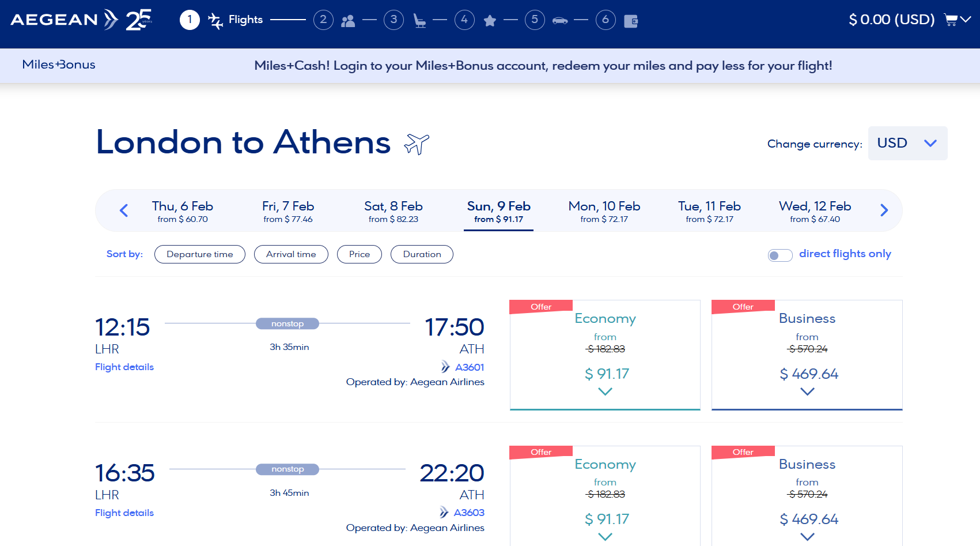
Task: Click the nonstop badge on 12:15 flight
Action: [x=287, y=323]
